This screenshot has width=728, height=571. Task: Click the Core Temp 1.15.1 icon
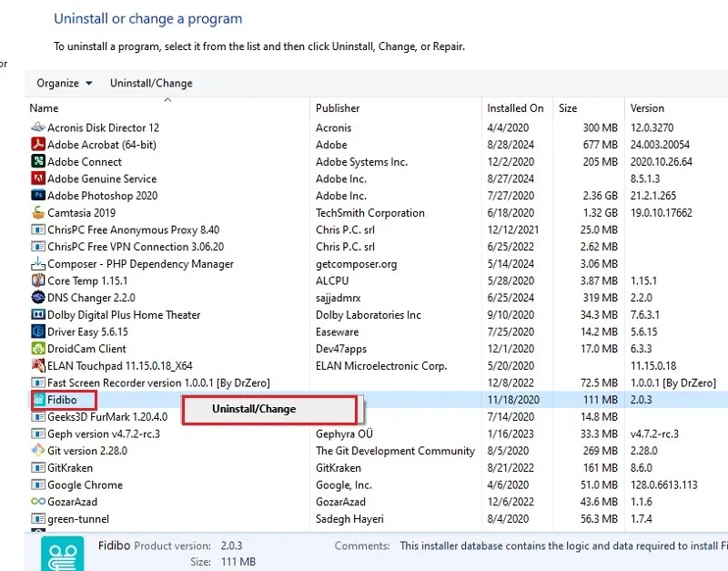point(38,280)
